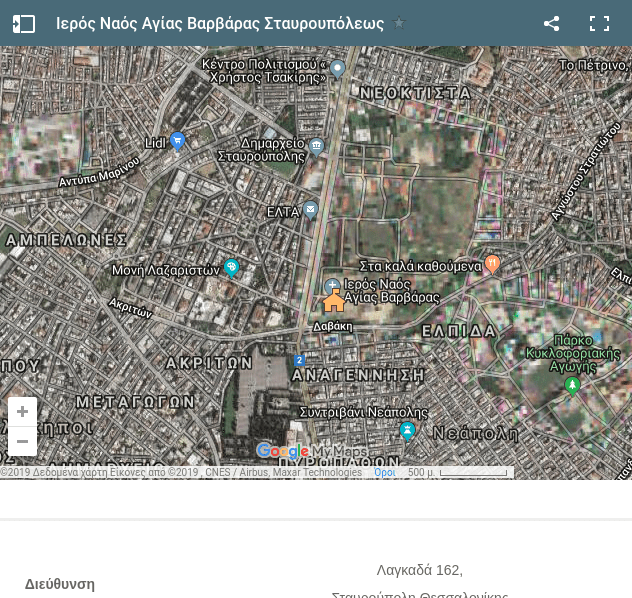
Task: Select the Δημαρχείο Σταυρούπολης marker
Action: [x=317, y=146]
